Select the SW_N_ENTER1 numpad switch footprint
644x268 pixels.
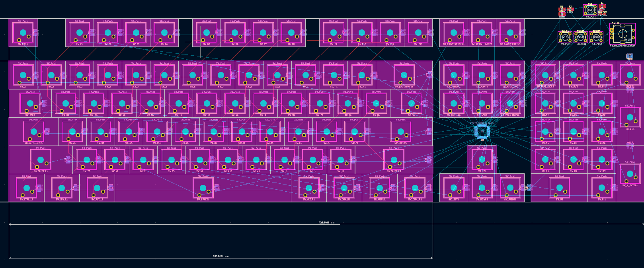click(630, 174)
